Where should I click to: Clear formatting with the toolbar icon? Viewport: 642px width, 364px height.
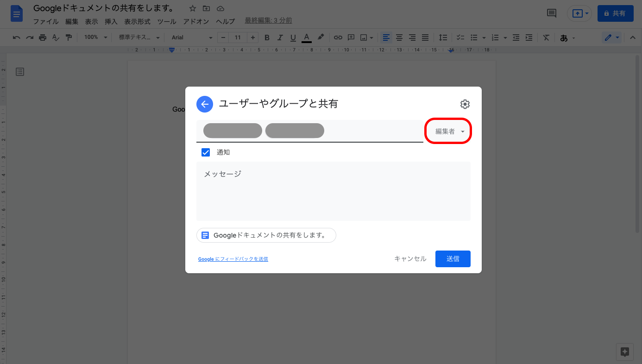(547, 38)
